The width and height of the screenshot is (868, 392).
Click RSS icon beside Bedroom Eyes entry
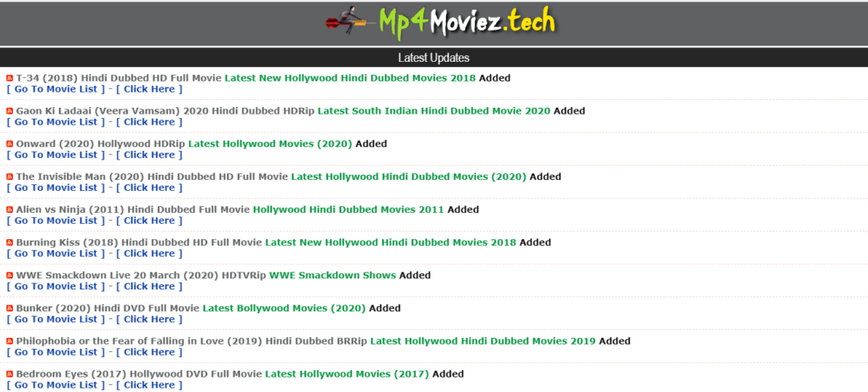9,374
